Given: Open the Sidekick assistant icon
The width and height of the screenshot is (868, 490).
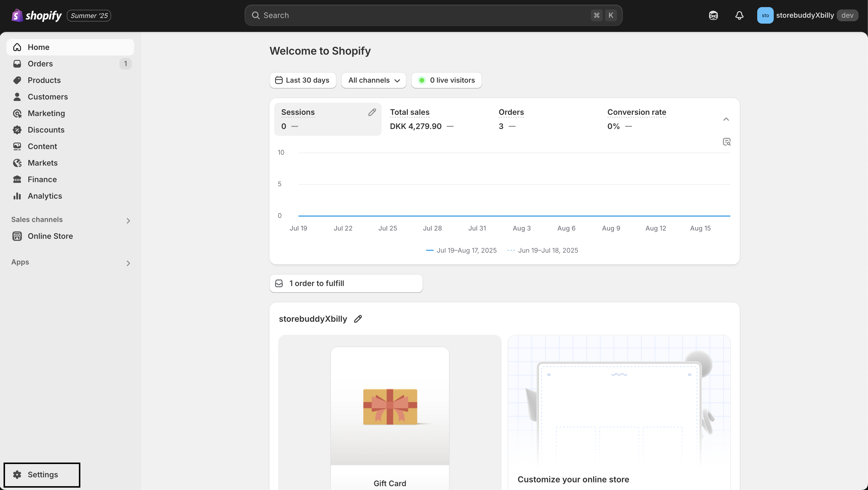Looking at the screenshot, I should [x=713, y=15].
